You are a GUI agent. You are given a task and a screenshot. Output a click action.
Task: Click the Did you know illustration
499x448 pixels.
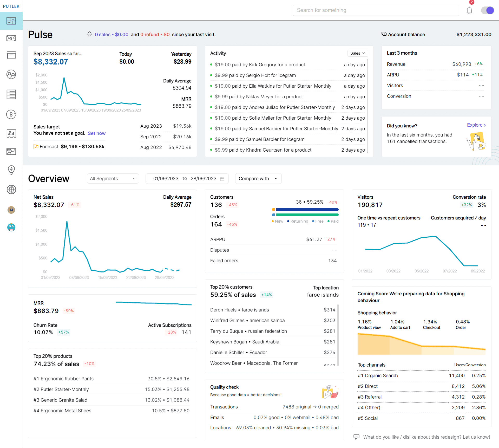(x=476, y=141)
